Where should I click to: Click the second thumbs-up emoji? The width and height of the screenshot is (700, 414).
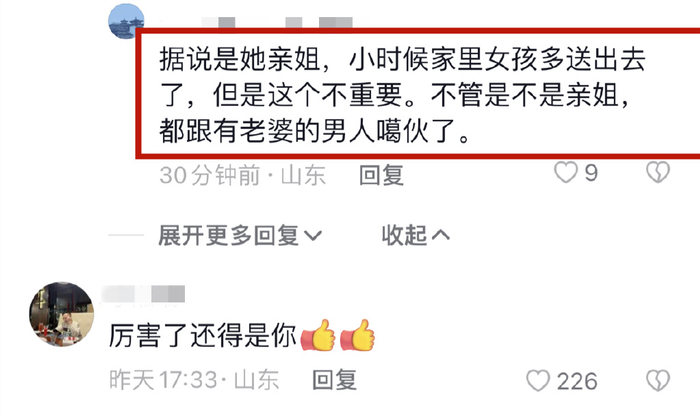358,335
